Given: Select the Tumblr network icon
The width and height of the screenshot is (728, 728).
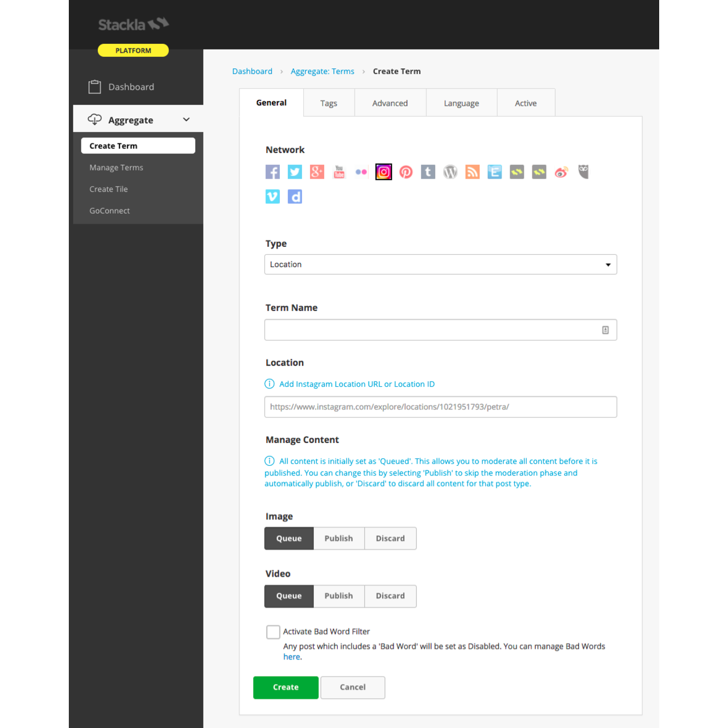Looking at the screenshot, I should pos(428,172).
